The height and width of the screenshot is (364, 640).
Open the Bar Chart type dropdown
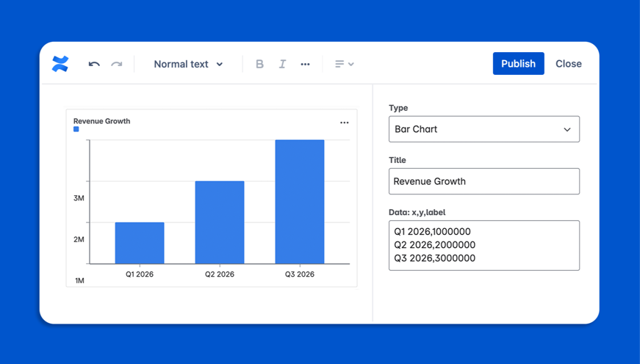point(483,129)
